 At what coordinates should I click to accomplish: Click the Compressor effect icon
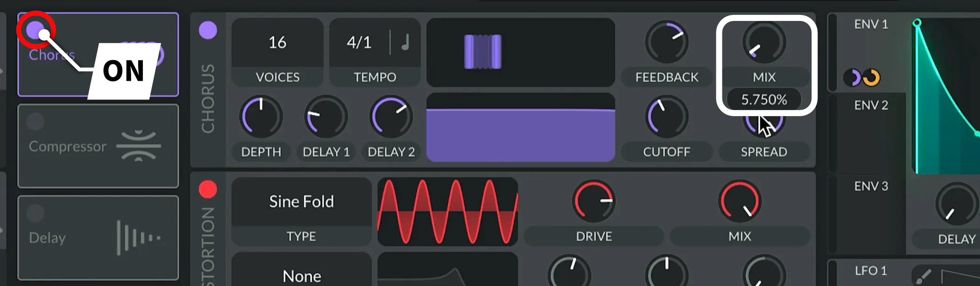tap(139, 146)
